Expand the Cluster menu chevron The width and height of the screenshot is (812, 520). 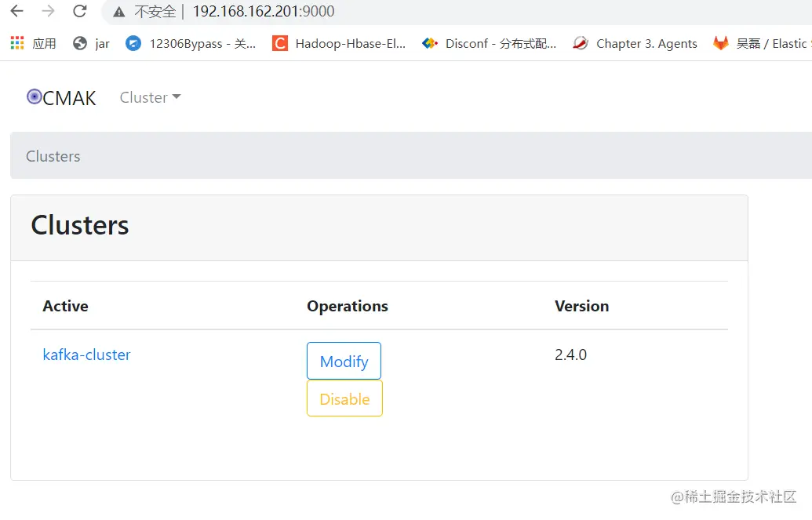pyautogui.click(x=177, y=98)
